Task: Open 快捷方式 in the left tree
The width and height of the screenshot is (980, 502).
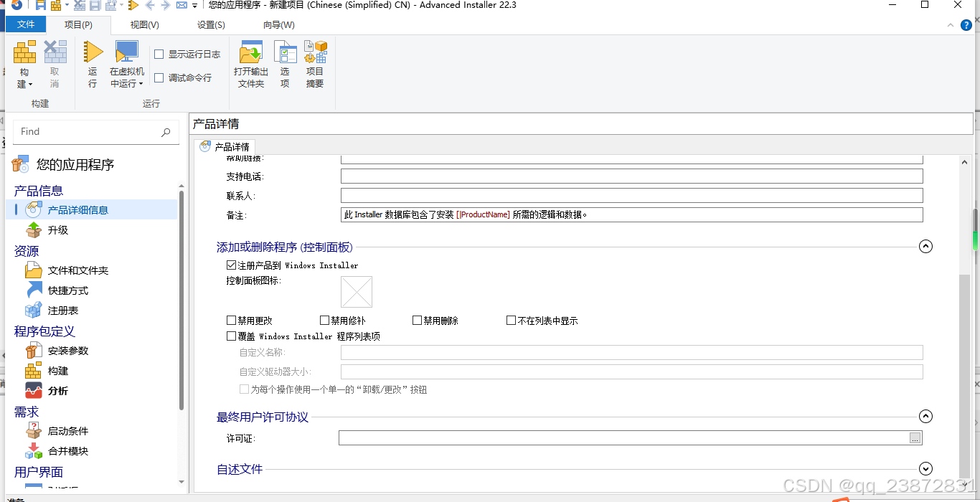Action: pos(57,290)
